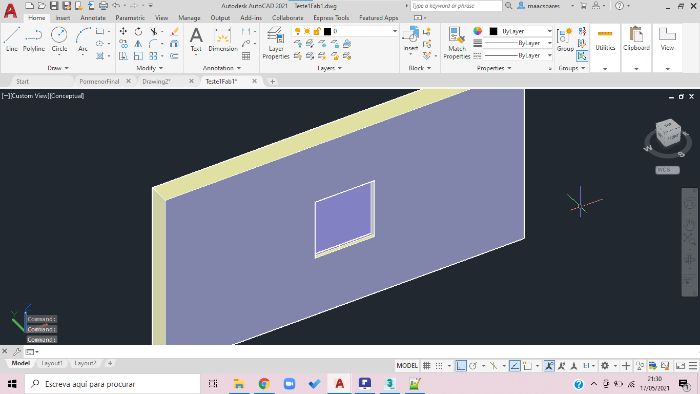The width and height of the screenshot is (700, 394).
Task: Expand the Draw panel dropdown
Action: [58, 68]
